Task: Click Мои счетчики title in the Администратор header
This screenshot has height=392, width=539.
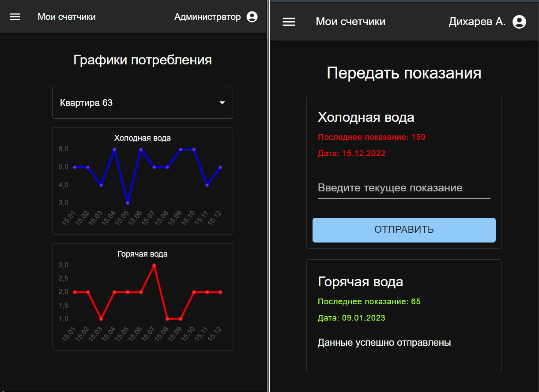Action: [x=67, y=17]
